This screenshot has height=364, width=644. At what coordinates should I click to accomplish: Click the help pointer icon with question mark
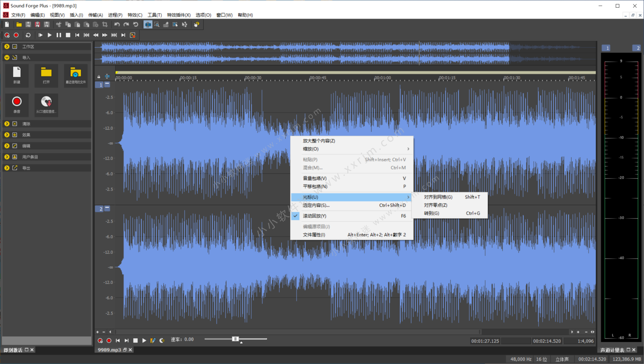click(x=196, y=25)
